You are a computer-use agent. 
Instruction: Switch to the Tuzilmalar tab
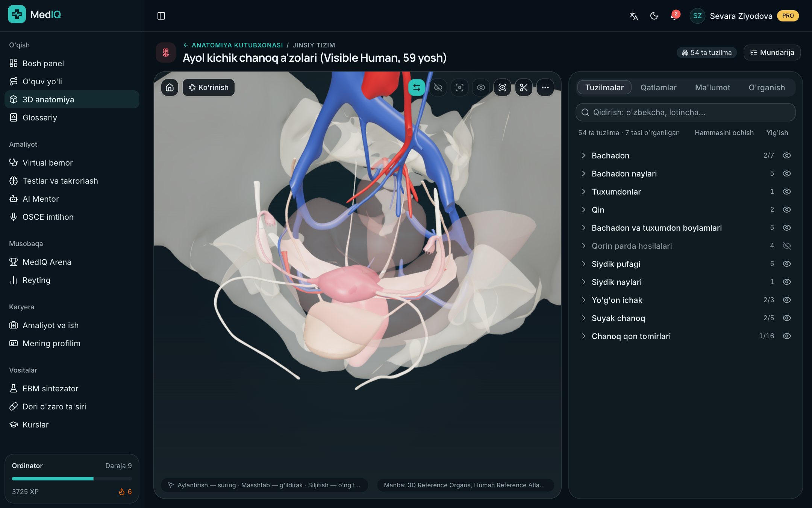click(x=604, y=88)
